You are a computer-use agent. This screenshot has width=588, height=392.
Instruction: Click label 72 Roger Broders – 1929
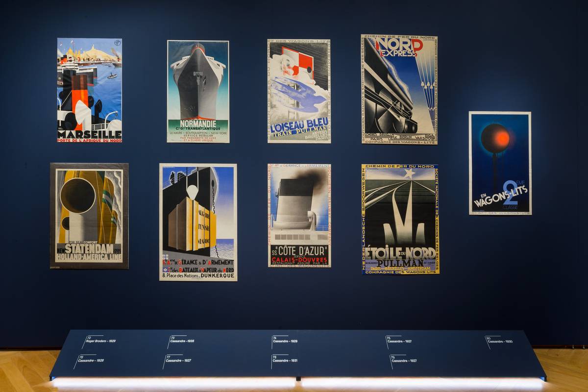100,341
